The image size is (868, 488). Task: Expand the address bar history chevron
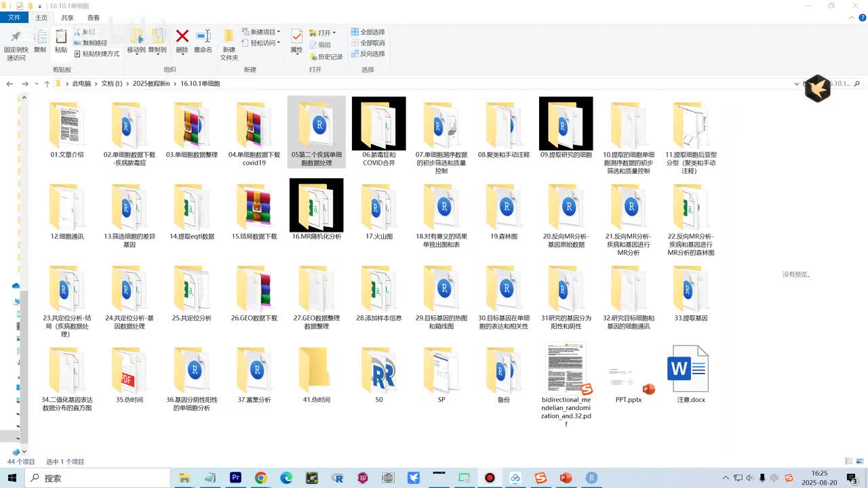[x=796, y=84]
